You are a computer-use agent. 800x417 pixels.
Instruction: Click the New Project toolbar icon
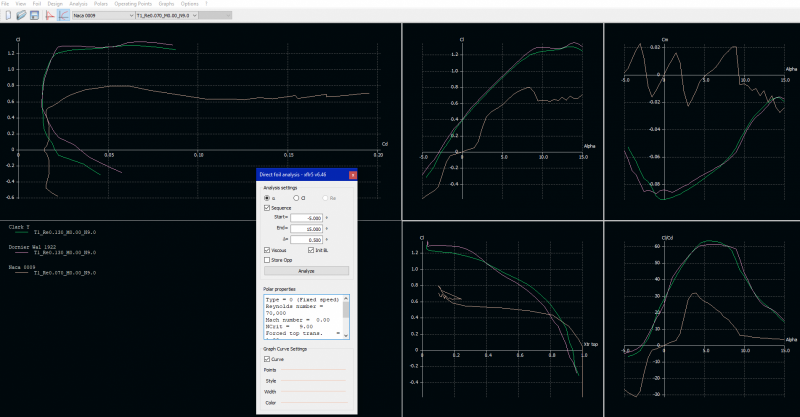7,16
